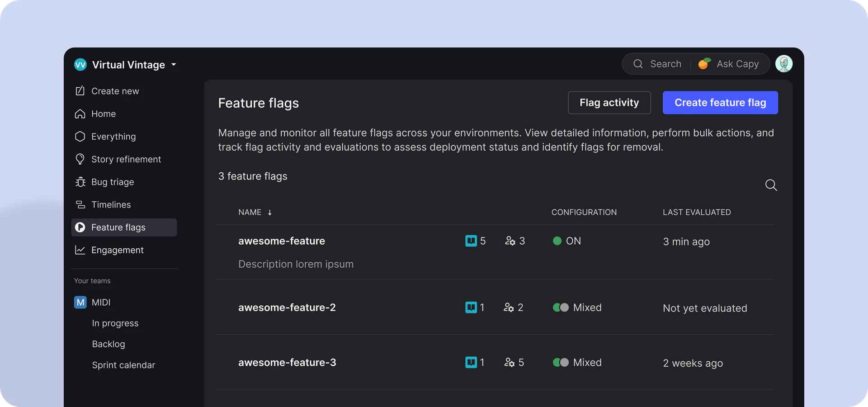
Task: Go to Everything in the sidebar
Action: pos(113,137)
